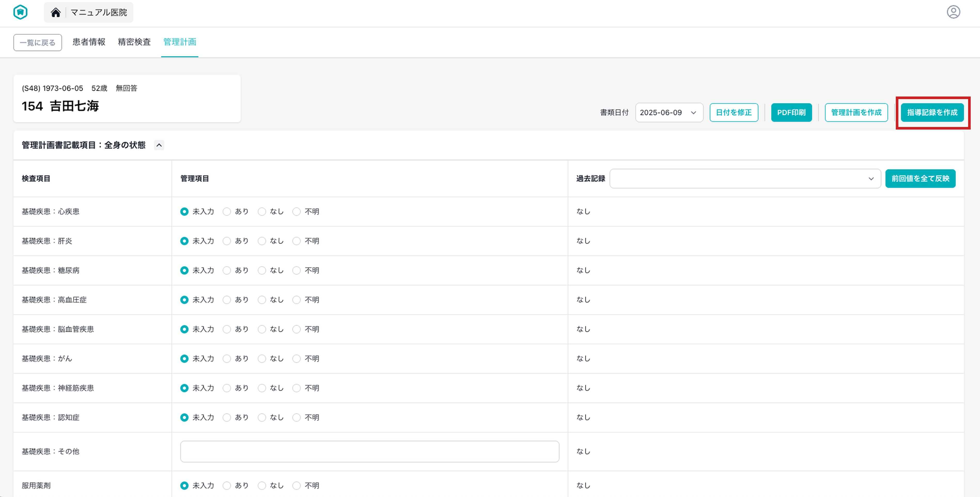Click the 検査項目 column header
This screenshot has height=497, width=980.
tap(36, 179)
